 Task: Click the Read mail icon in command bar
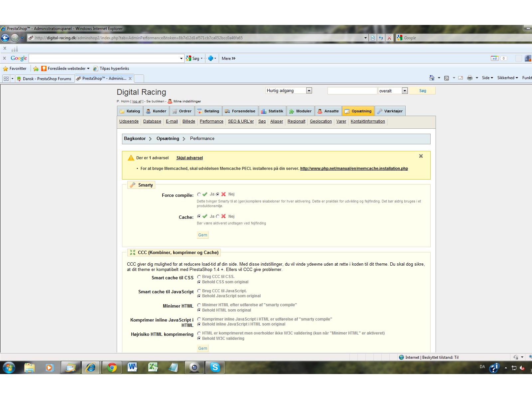(461, 78)
